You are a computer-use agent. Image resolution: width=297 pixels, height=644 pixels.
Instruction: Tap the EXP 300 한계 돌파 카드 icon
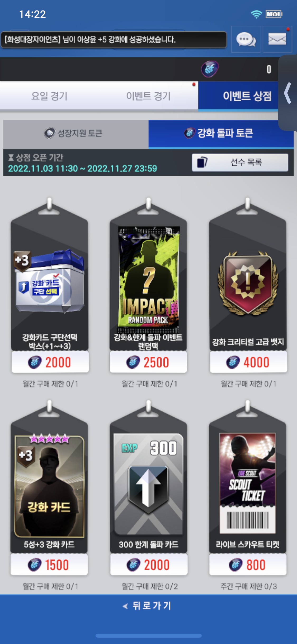pos(148,484)
